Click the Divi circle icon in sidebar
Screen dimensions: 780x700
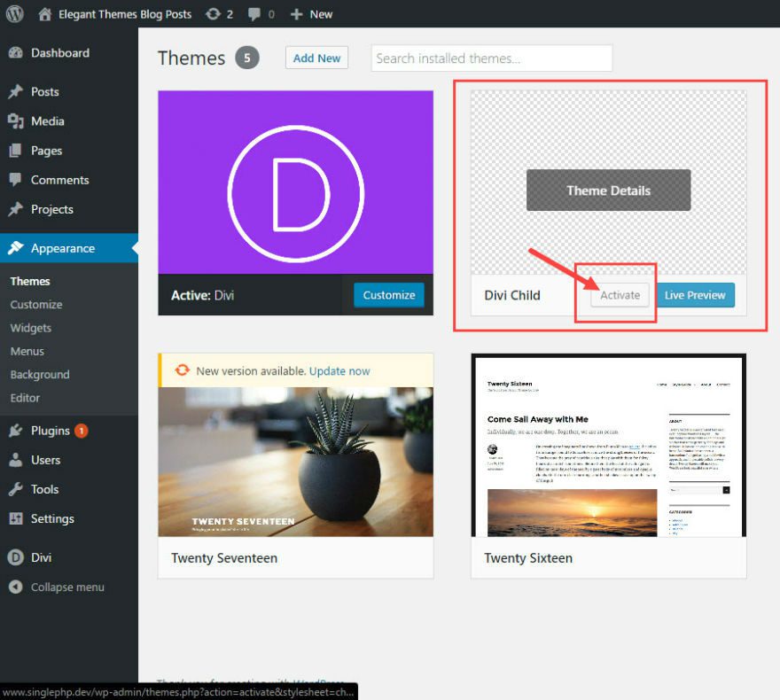coord(15,557)
